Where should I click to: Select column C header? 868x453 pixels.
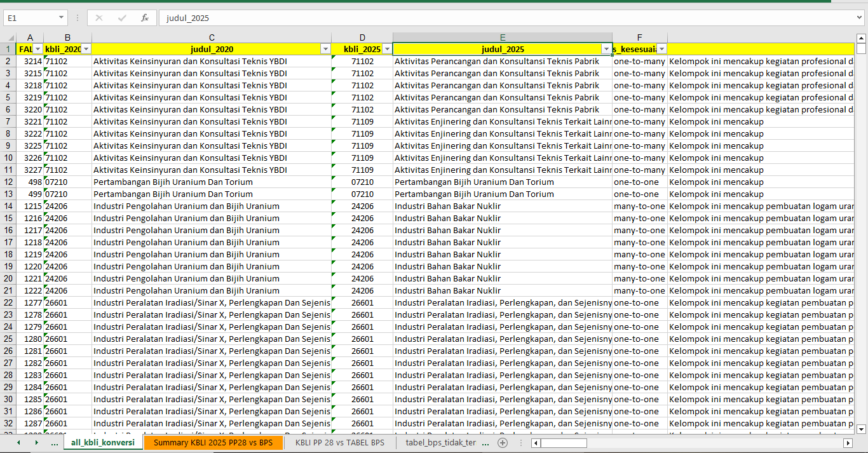point(212,37)
